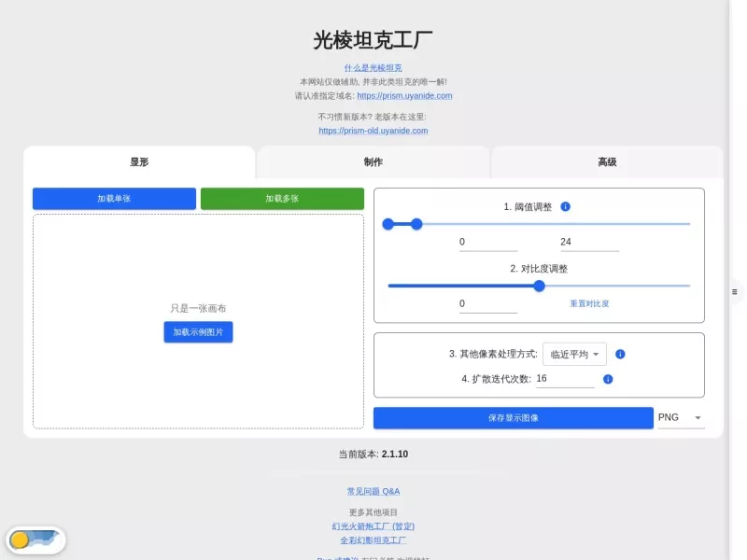Image resolution: width=747 pixels, height=560 pixels.
Task: Click the blue 加载单张 button
Action: [114, 199]
